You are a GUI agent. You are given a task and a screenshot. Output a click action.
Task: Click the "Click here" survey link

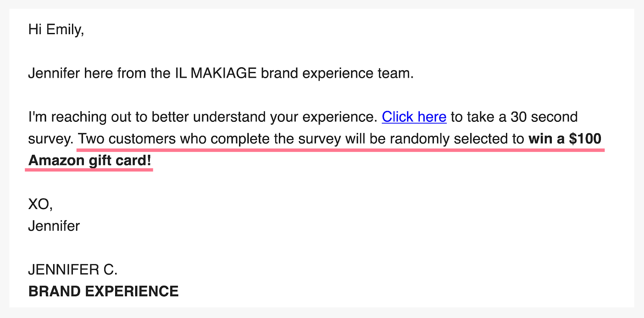click(x=414, y=117)
